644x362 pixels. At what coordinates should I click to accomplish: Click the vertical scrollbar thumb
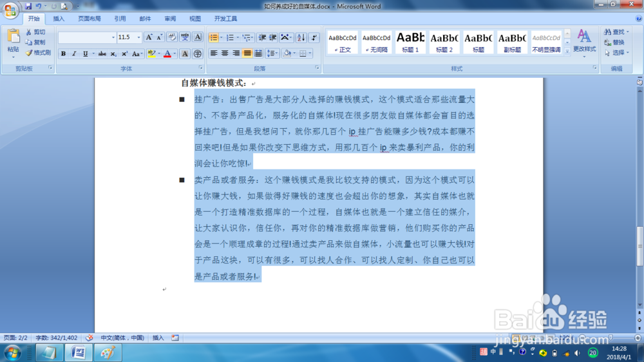(x=639, y=246)
